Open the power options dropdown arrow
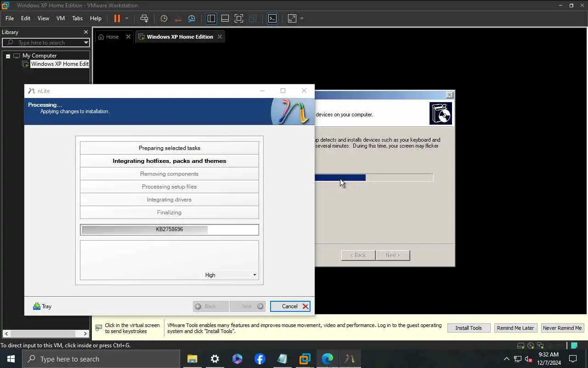Viewport: 588px width, 368px height. point(127,18)
